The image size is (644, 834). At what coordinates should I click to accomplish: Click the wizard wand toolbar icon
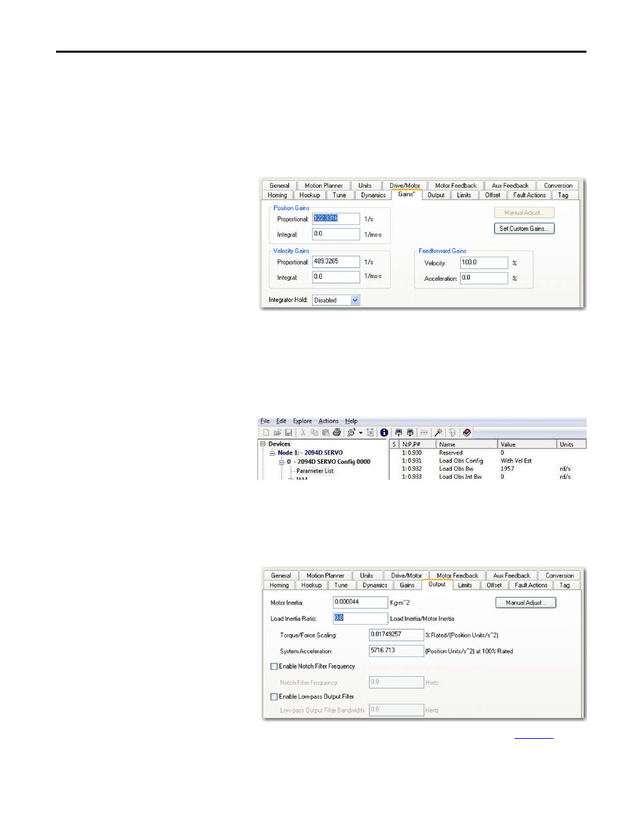coord(438,432)
